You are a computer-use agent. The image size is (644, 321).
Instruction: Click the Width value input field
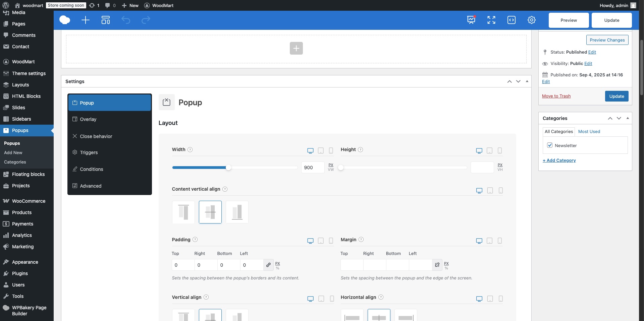pos(312,168)
